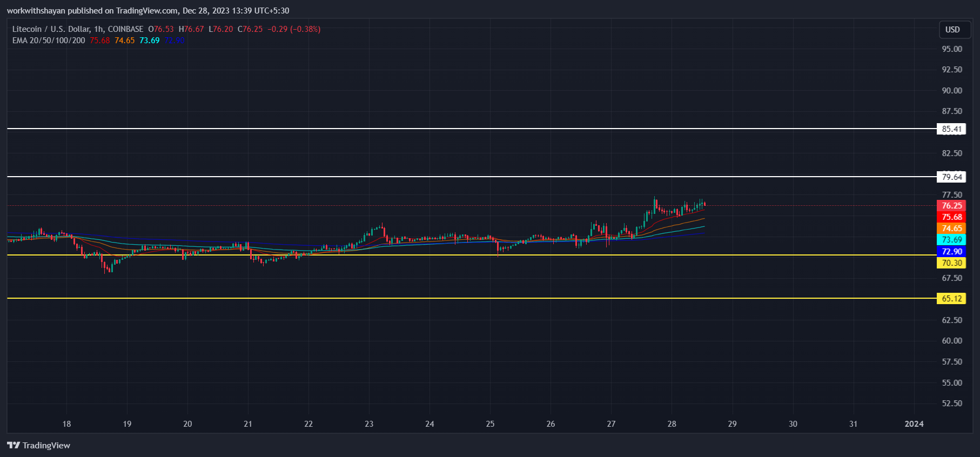Click date label 28 on time axis
The width and height of the screenshot is (980, 457).
point(672,424)
